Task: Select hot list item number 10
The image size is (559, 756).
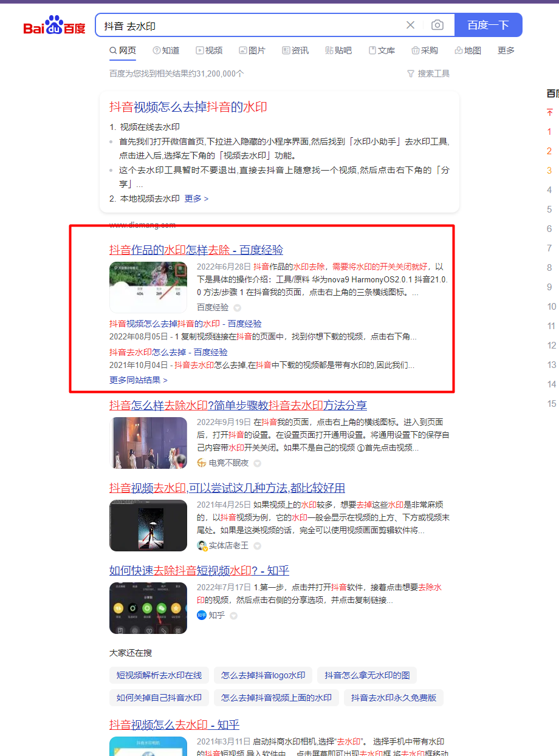Action: tap(552, 307)
